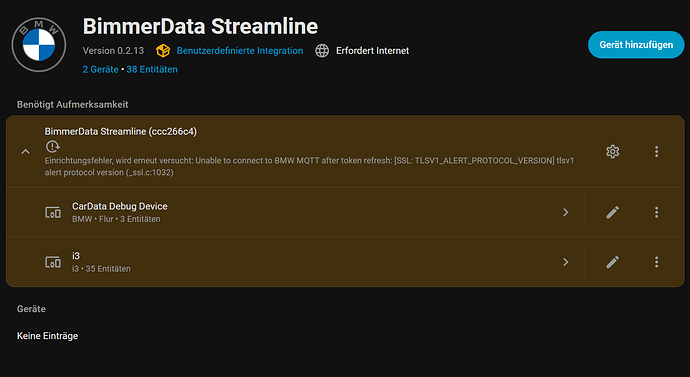Click BMW • Flur • 3 Entitäten subtitle
Screen dimensions: 690x377
116,219
